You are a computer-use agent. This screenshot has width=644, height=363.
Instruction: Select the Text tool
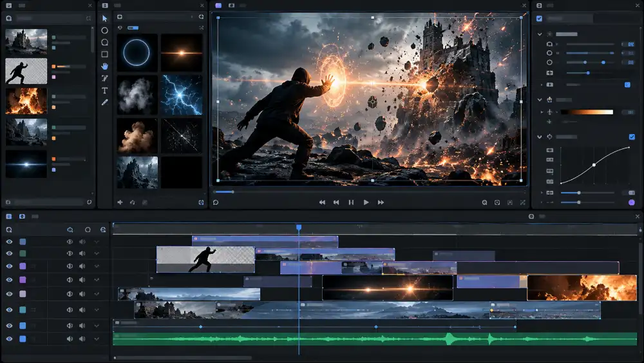(105, 90)
